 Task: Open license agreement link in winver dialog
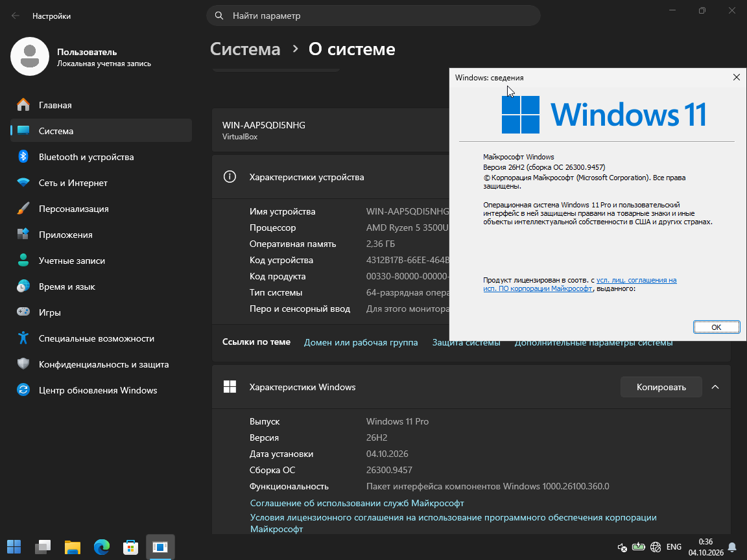click(580, 285)
